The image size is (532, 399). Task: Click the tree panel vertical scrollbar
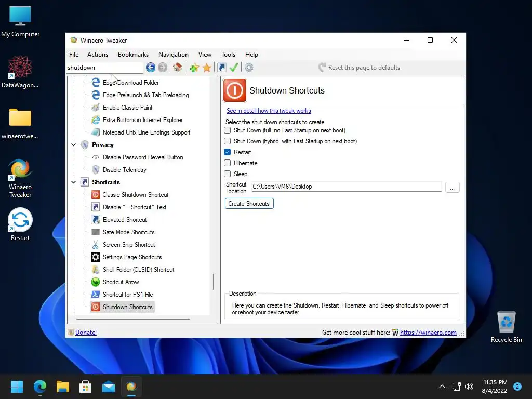tap(214, 282)
